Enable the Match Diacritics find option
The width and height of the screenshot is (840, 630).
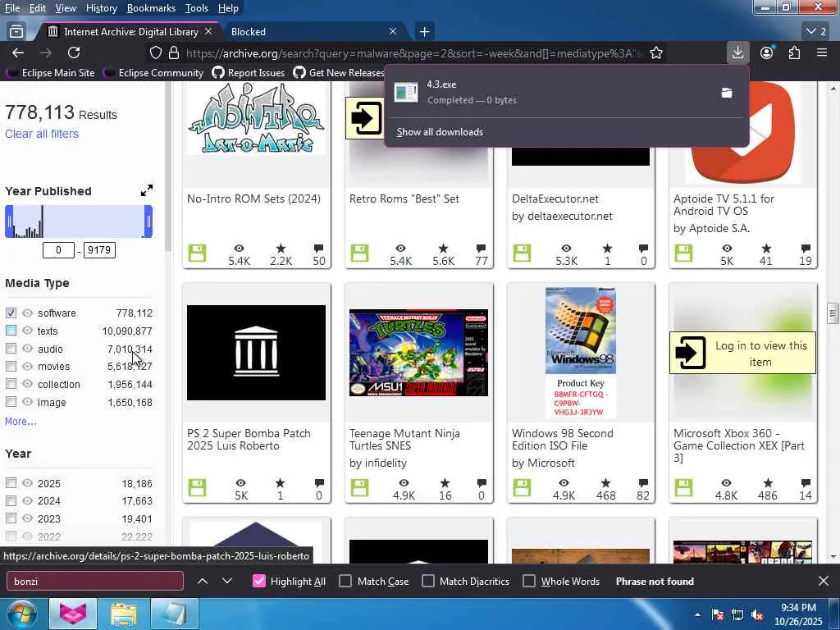click(x=427, y=582)
